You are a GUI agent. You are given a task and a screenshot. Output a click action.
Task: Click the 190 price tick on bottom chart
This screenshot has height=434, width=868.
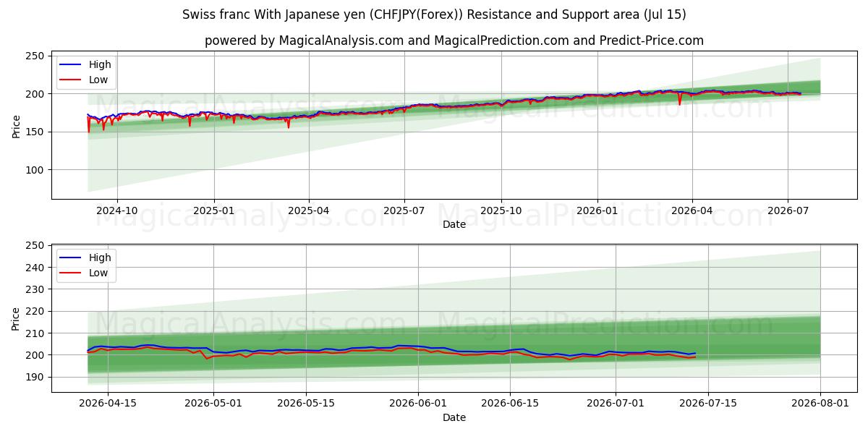click(36, 377)
